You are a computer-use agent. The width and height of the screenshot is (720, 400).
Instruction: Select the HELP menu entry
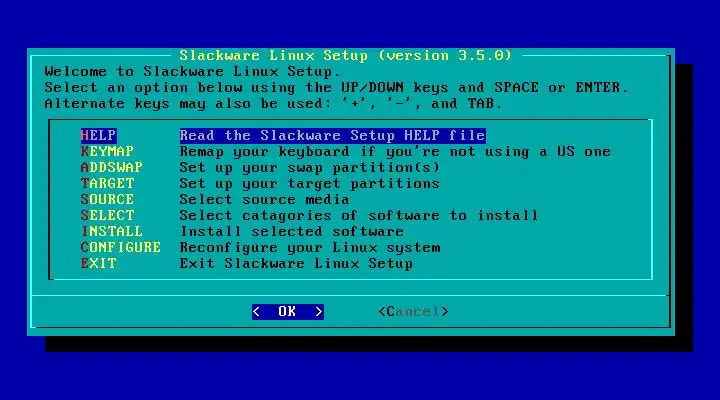click(x=98, y=135)
